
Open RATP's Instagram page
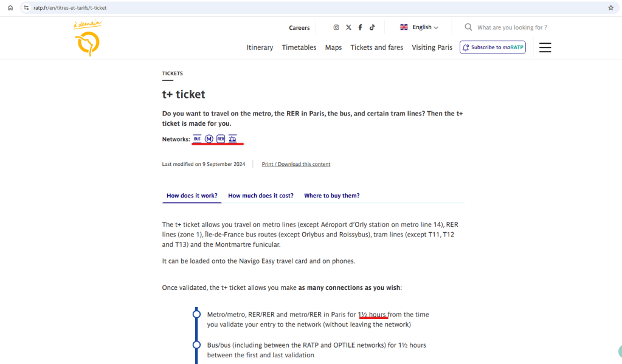point(336,27)
